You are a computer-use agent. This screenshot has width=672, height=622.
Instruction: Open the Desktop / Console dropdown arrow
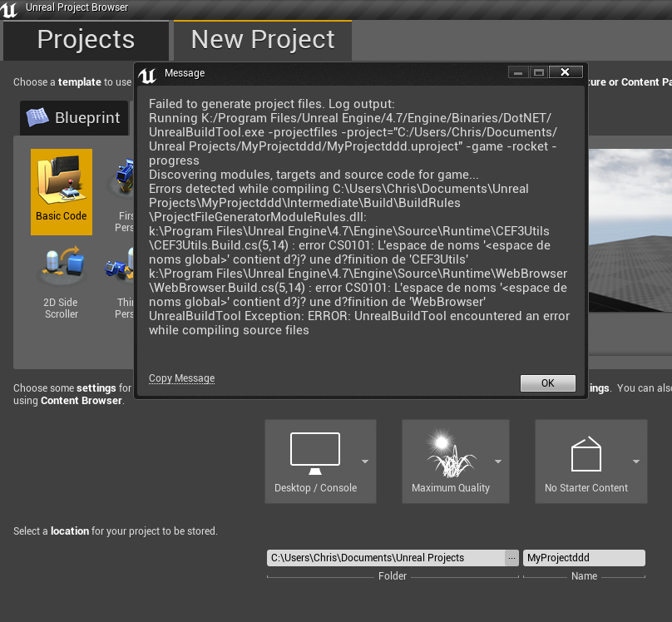point(365,462)
